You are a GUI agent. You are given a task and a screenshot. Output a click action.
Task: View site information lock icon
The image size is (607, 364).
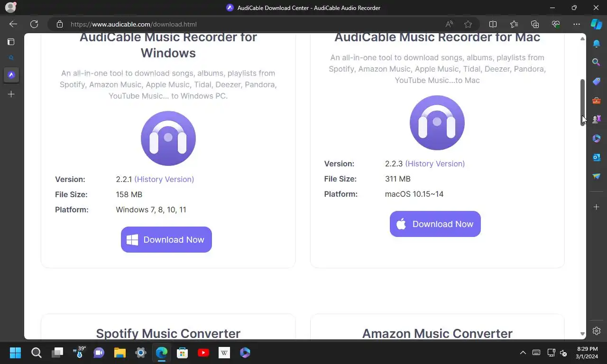60,24
